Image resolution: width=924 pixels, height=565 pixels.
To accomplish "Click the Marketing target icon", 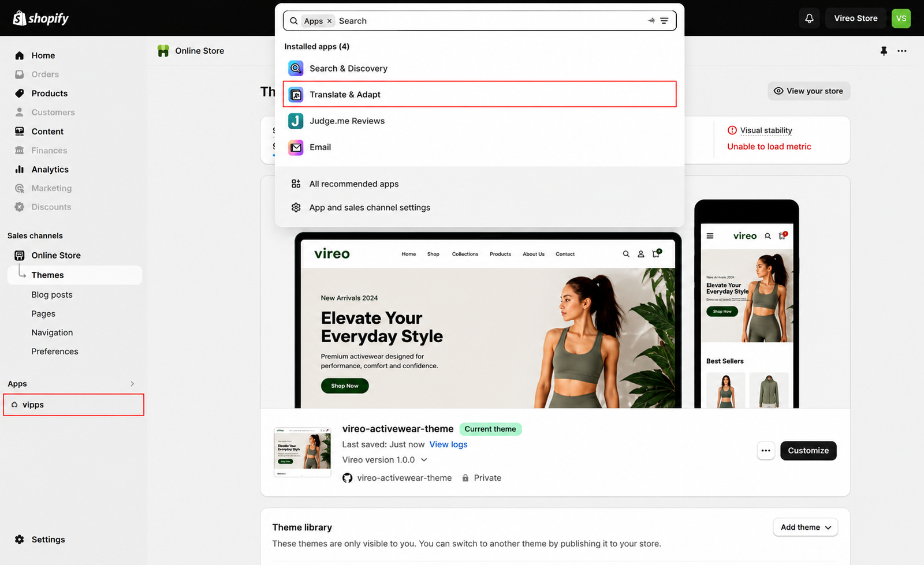I will (x=20, y=188).
